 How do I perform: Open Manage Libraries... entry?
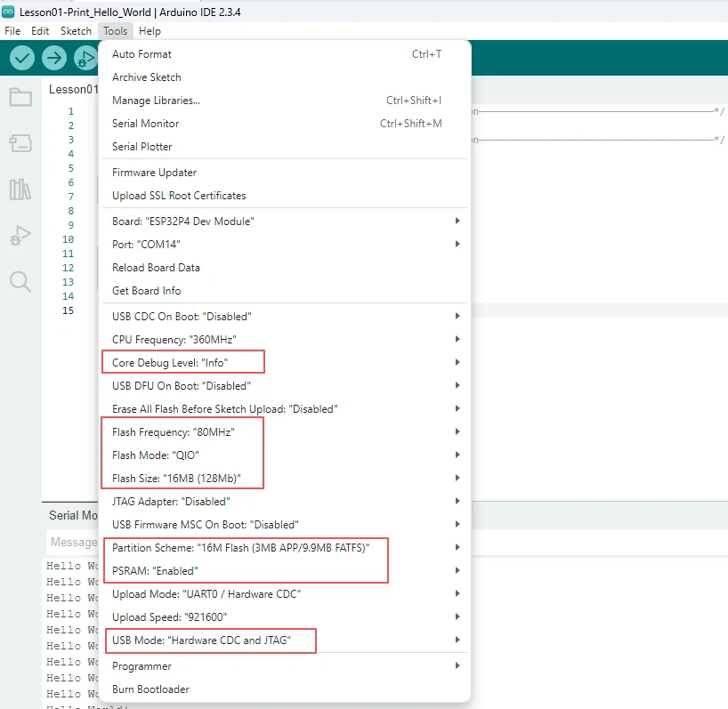284,101
